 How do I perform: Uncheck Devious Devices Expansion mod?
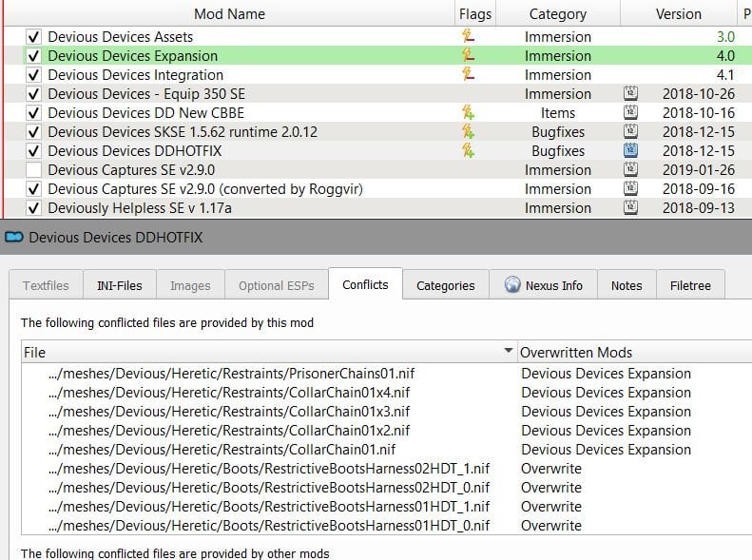click(33, 56)
